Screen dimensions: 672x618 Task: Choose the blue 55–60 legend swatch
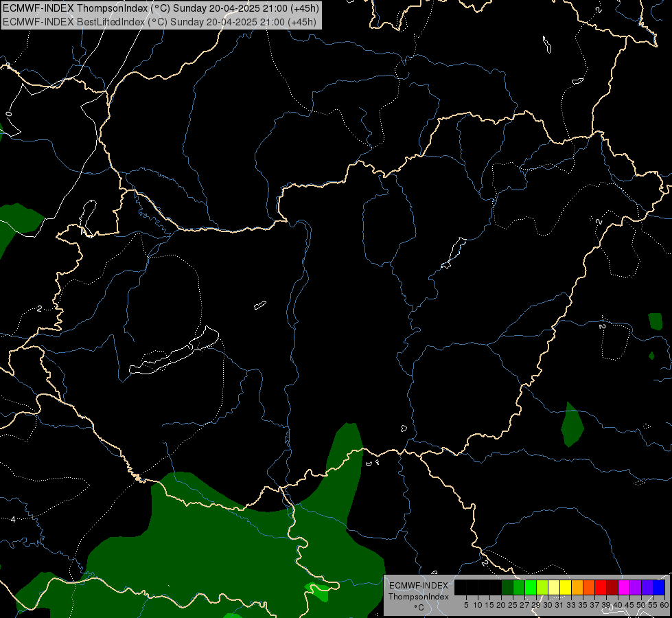(659, 587)
